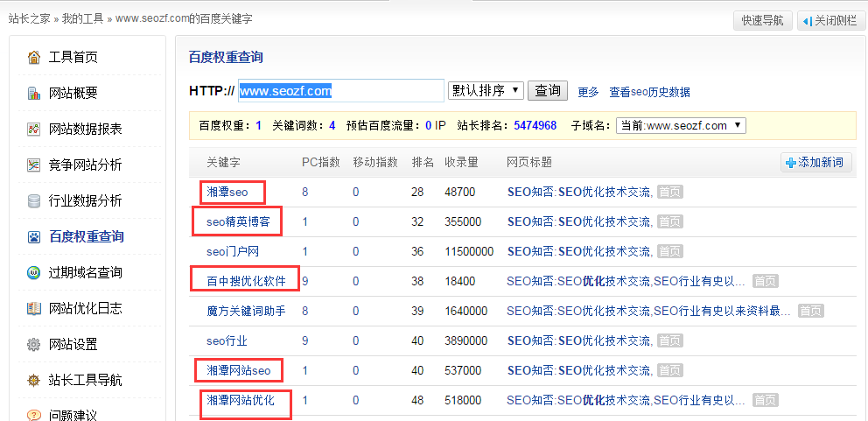The image size is (868, 421).
Task: Open keyword 湘潭seo
Action: pos(227,193)
